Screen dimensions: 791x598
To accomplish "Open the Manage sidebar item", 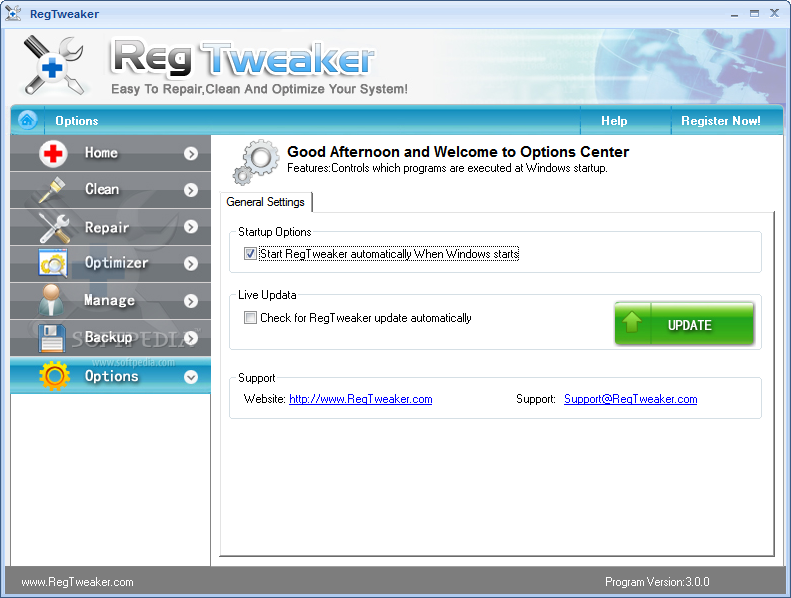I will click(110, 301).
